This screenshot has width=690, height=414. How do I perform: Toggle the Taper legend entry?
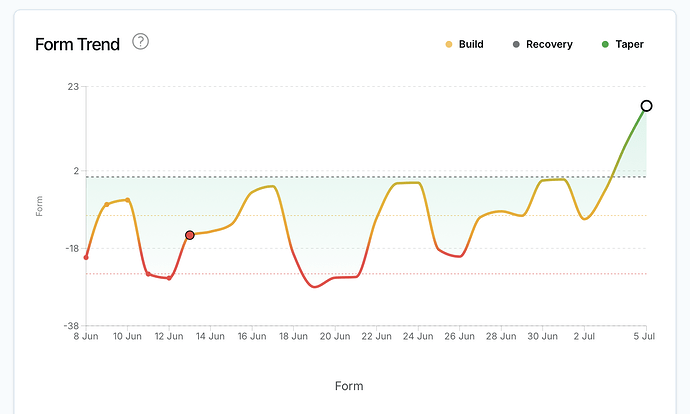(x=623, y=44)
